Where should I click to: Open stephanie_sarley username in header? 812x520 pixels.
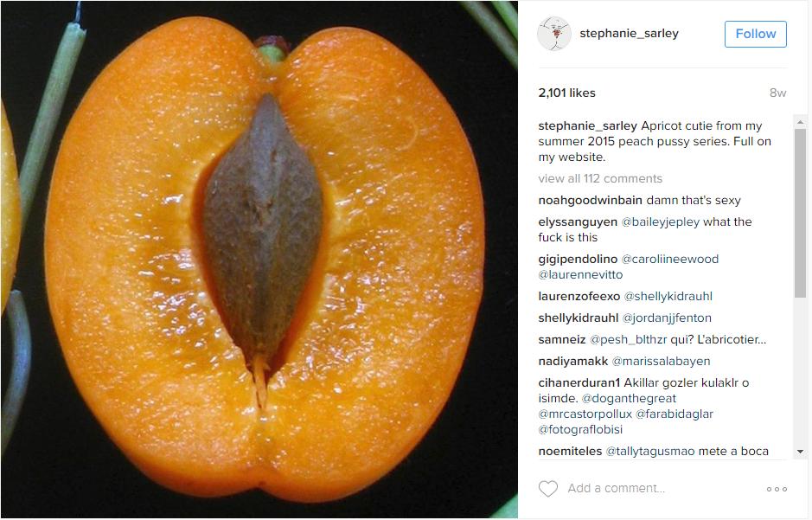pos(629,34)
